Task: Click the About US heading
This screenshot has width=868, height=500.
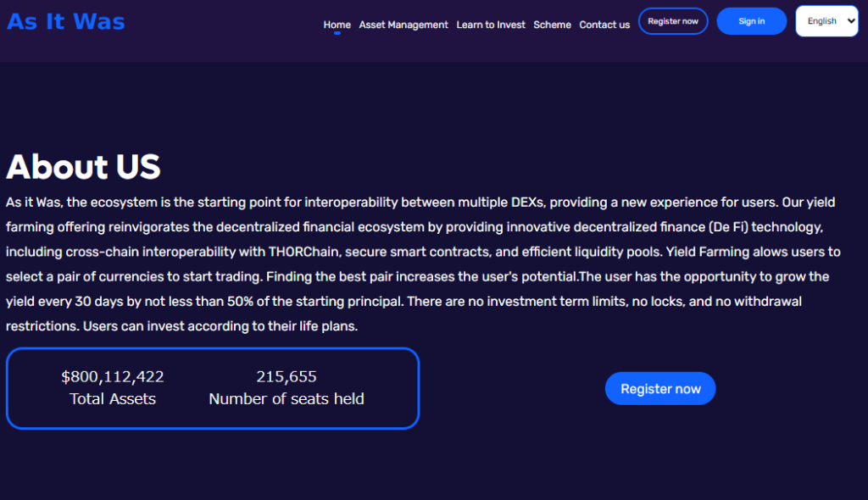Action: point(83,167)
